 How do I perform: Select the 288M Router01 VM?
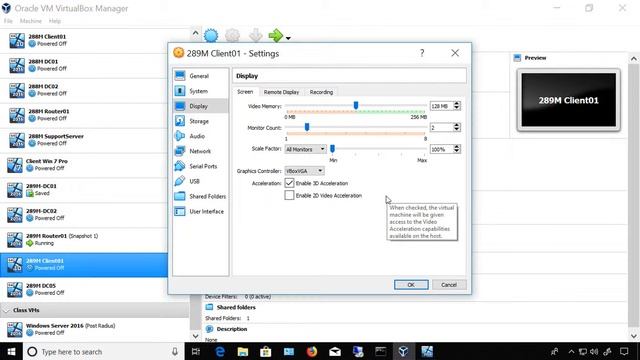click(95, 115)
